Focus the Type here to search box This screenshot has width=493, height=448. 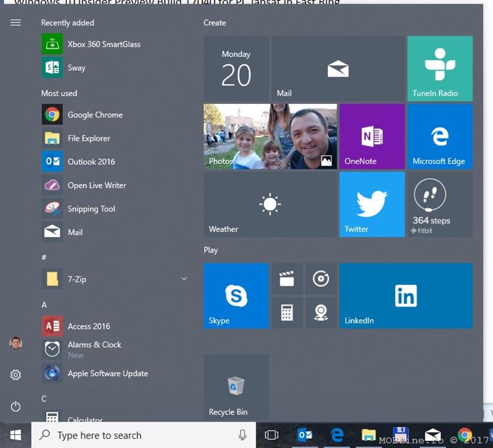[144, 435]
